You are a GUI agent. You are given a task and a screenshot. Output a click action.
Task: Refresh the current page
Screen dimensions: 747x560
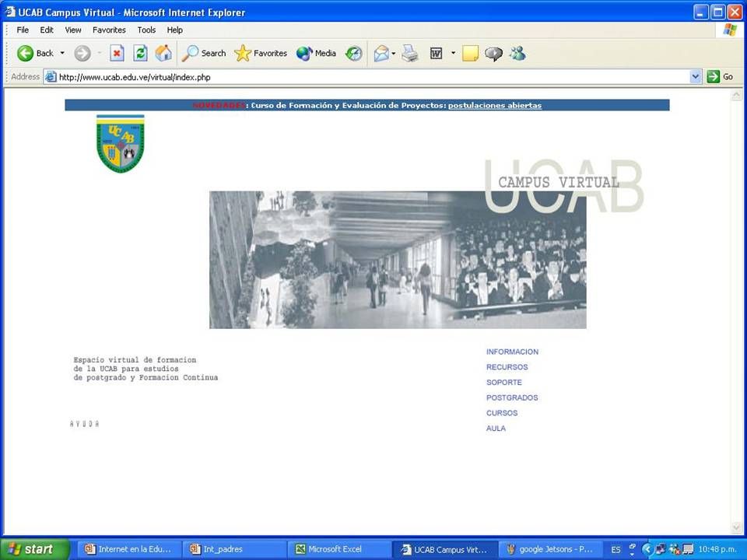point(140,54)
